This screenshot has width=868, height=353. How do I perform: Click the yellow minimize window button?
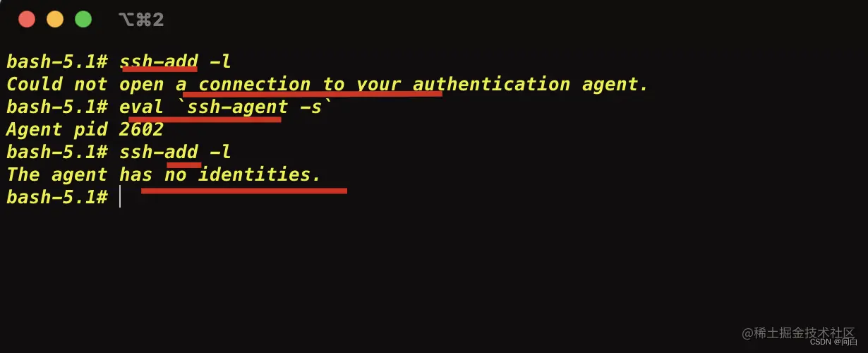(55, 19)
